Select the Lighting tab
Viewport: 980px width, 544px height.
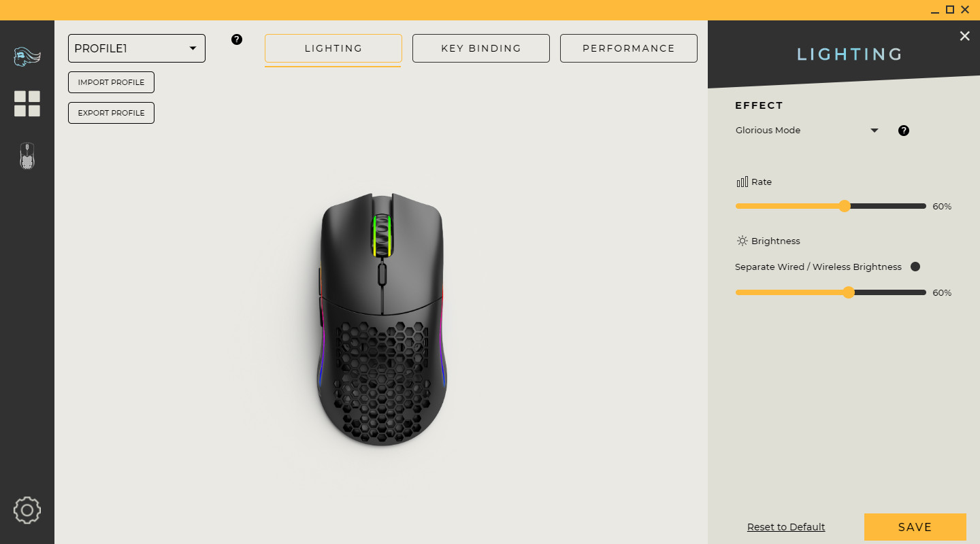pos(333,48)
